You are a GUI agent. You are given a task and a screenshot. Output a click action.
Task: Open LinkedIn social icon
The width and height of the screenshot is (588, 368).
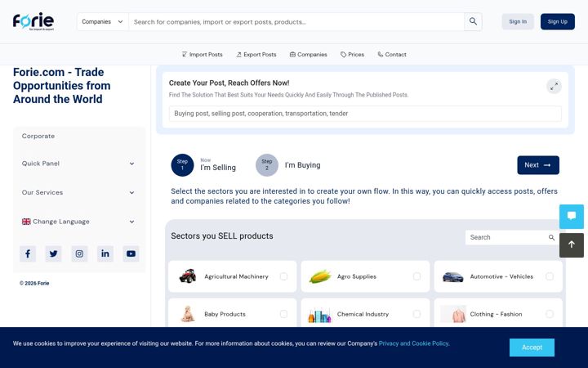tap(105, 254)
